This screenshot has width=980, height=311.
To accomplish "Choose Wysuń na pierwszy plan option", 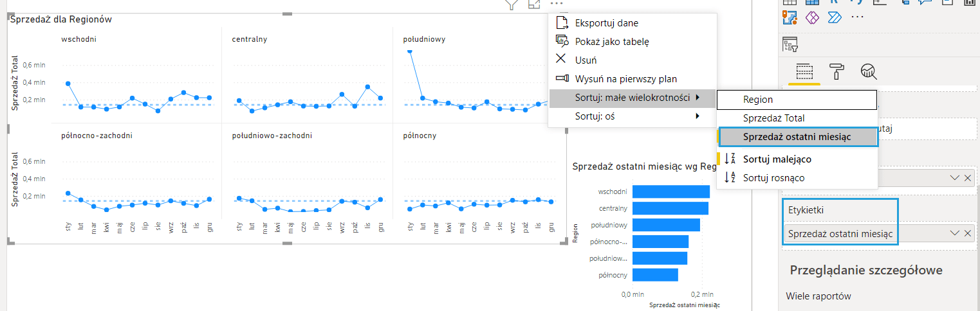I will 625,79.
